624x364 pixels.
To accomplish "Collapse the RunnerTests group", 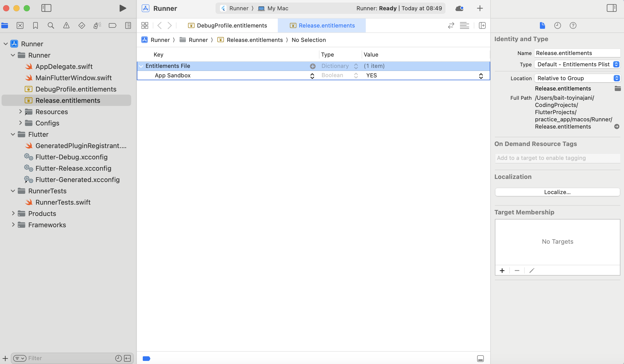I will click(13, 191).
